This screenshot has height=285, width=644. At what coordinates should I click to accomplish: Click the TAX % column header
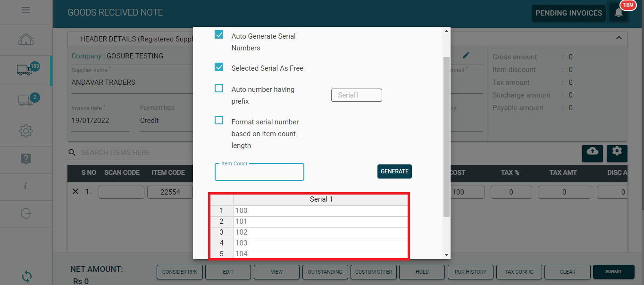pyautogui.click(x=510, y=172)
